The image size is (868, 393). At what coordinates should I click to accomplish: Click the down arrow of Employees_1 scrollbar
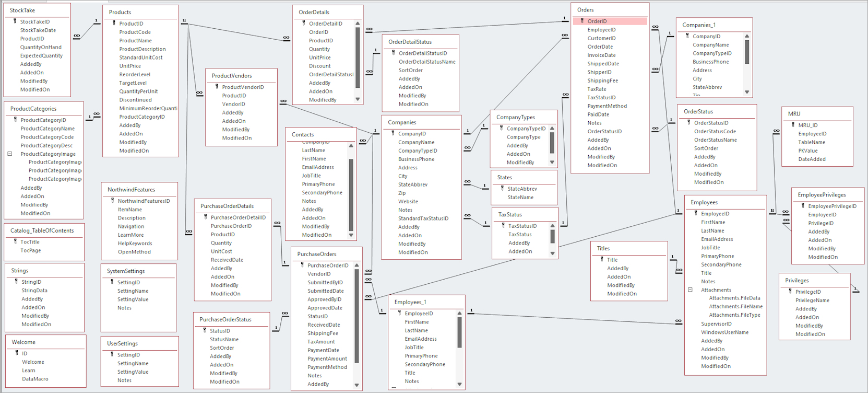coord(459,384)
